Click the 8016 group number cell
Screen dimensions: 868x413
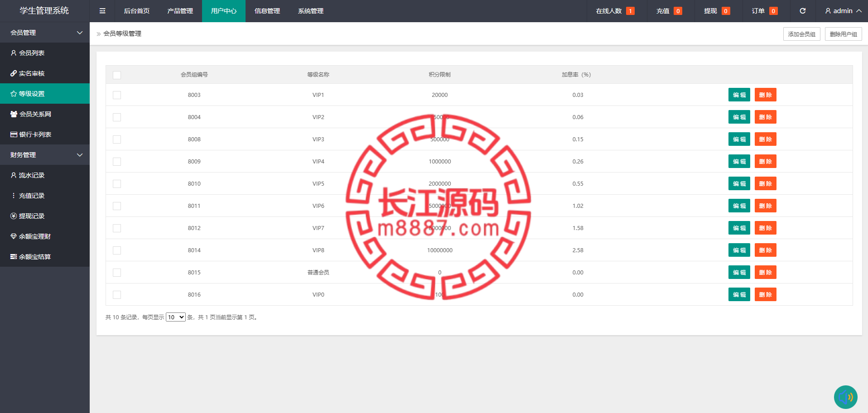click(194, 294)
